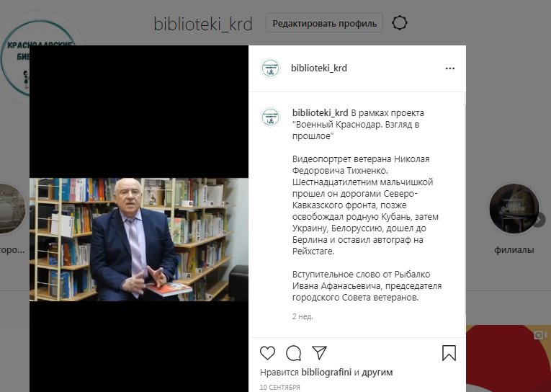Open филиалы story highlight

(514, 208)
